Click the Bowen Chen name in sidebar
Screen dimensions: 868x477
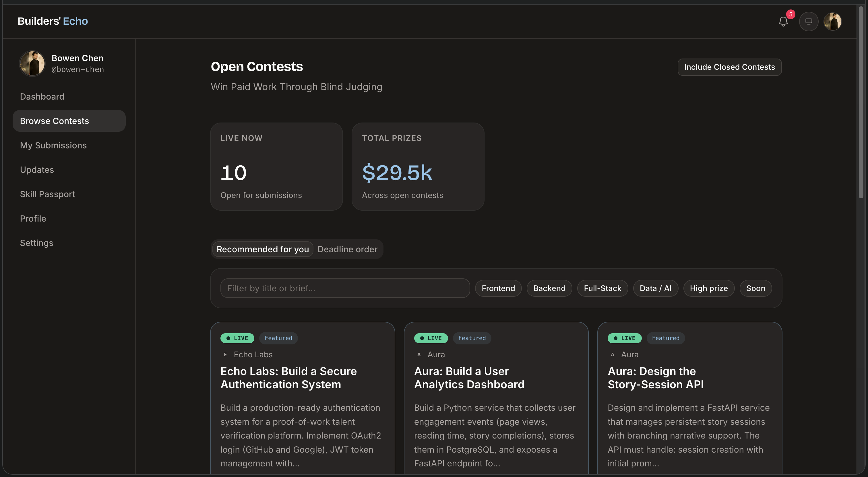tap(77, 58)
